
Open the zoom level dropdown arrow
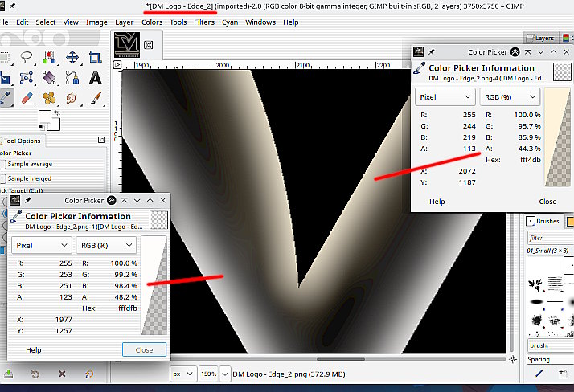coord(225,374)
